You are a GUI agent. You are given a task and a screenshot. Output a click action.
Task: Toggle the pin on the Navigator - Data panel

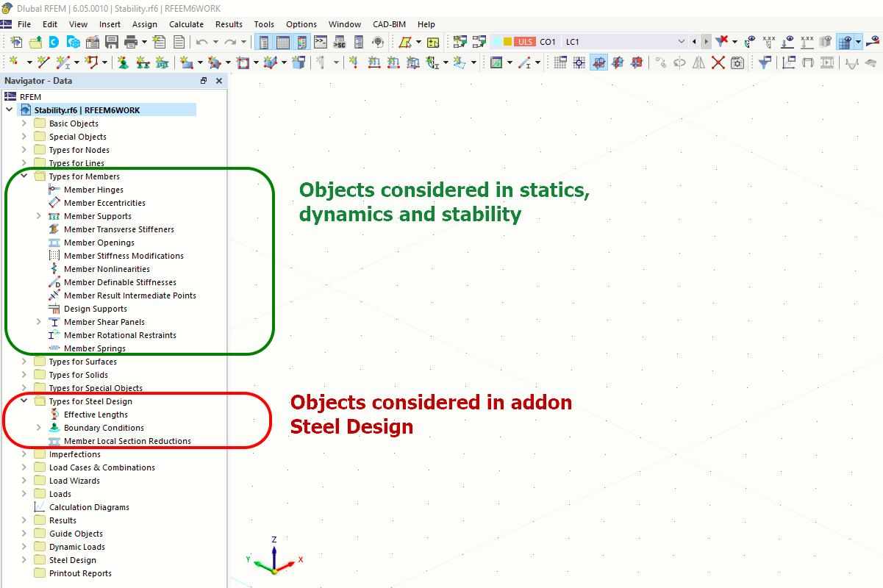coord(204,80)
